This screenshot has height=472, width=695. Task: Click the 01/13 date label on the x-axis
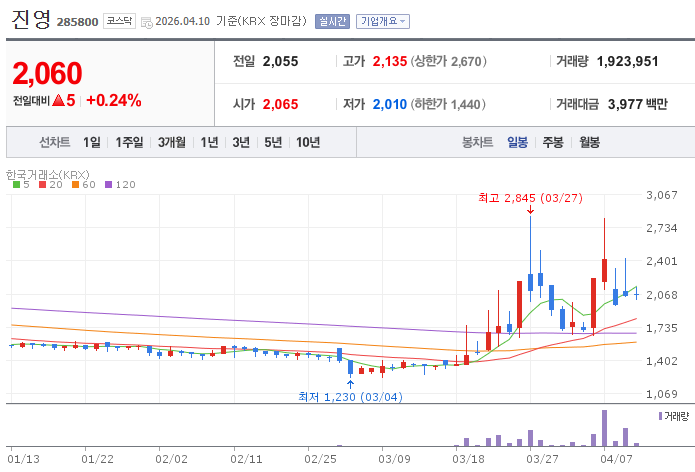tap(23, 459)
